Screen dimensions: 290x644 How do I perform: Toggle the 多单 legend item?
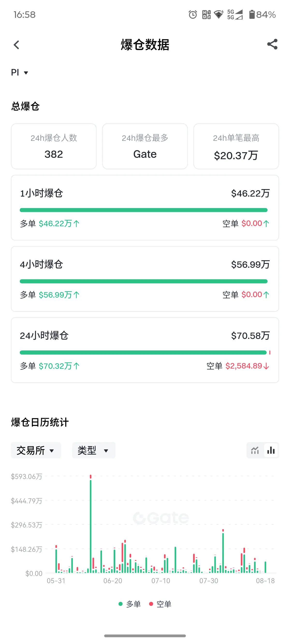pyautogui.click(x=130, y=604)
